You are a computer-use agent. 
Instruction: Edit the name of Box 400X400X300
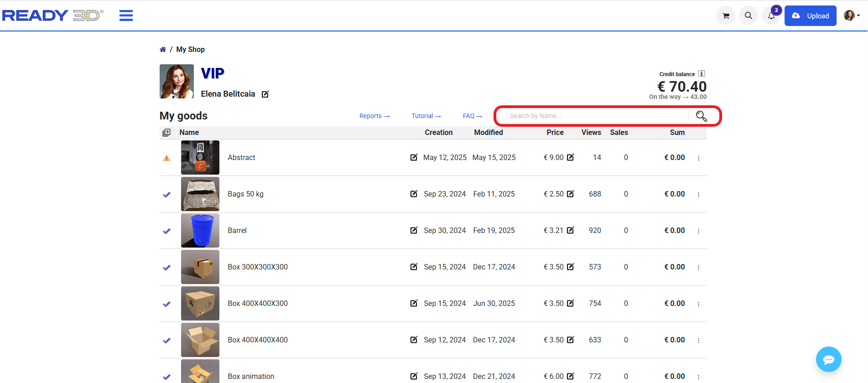tap(414, 303)
